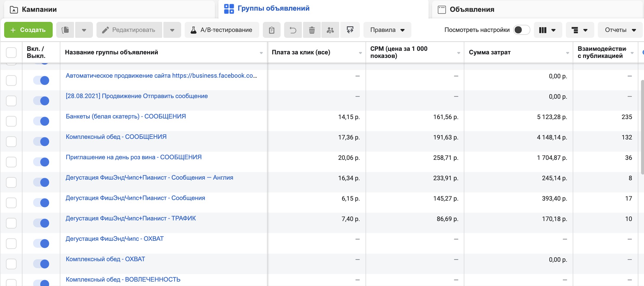Click the 191,63 р. CPM value

click(446, 137)
